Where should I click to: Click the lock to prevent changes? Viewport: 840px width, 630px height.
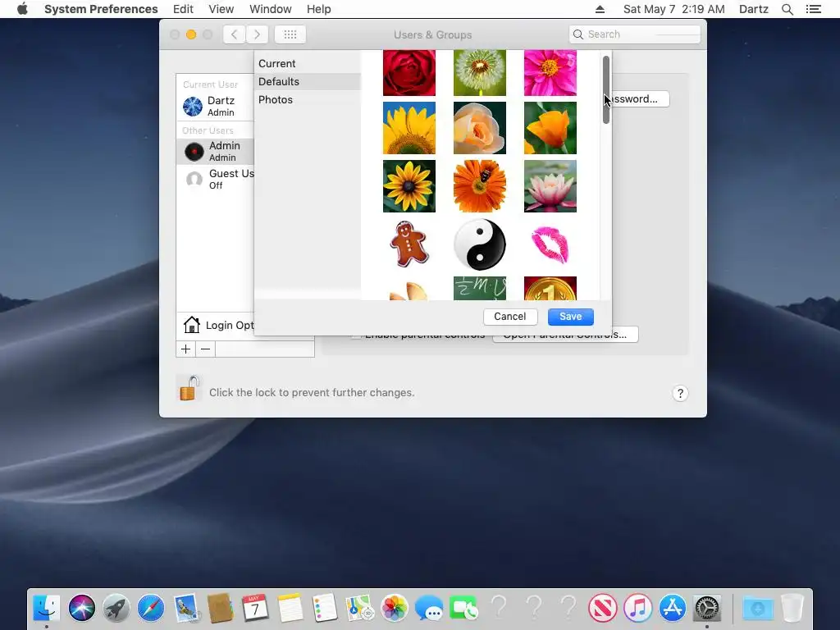(x=189, y=388)
